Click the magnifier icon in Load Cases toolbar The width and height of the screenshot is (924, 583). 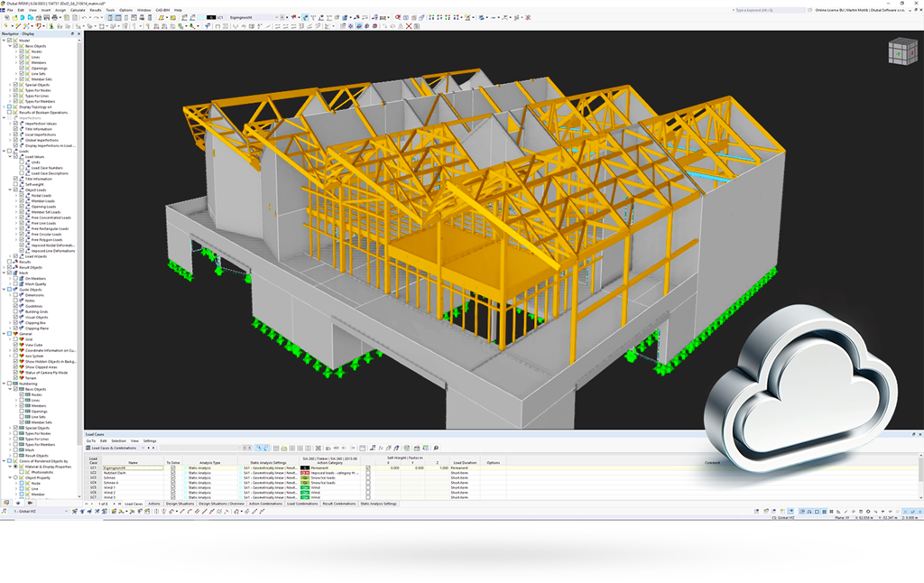(436, 448)
